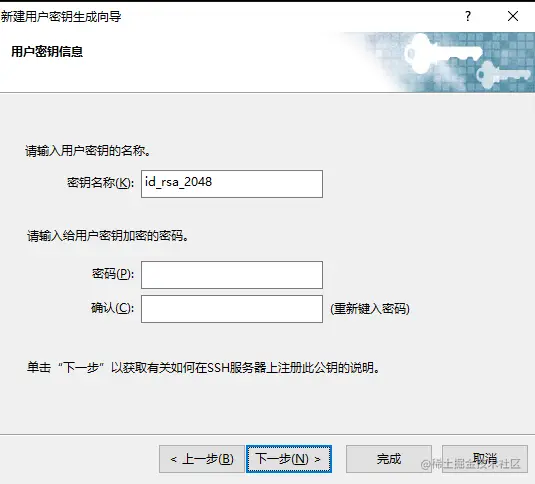
Task: Click the 用户密钥信息 heading
Action: tap(47, 52)
